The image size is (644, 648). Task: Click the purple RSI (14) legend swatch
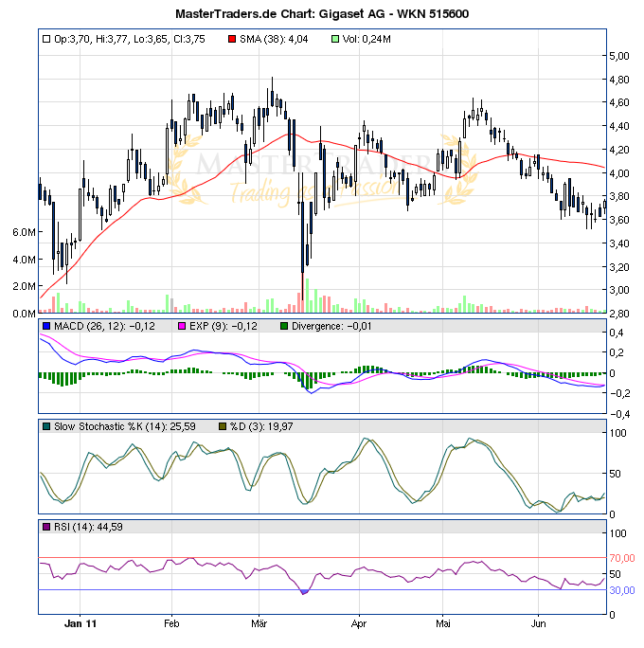pyautogui.click(x=46, y=527)
